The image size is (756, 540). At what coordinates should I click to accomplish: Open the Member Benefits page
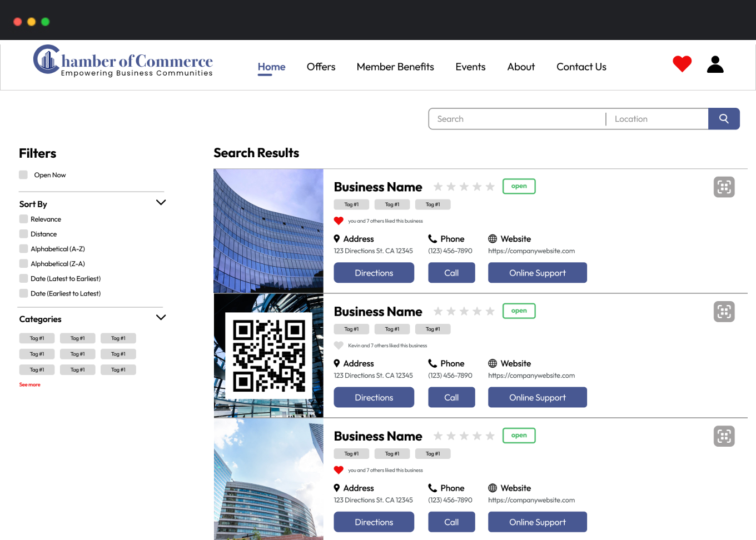(x=395, y=67)
